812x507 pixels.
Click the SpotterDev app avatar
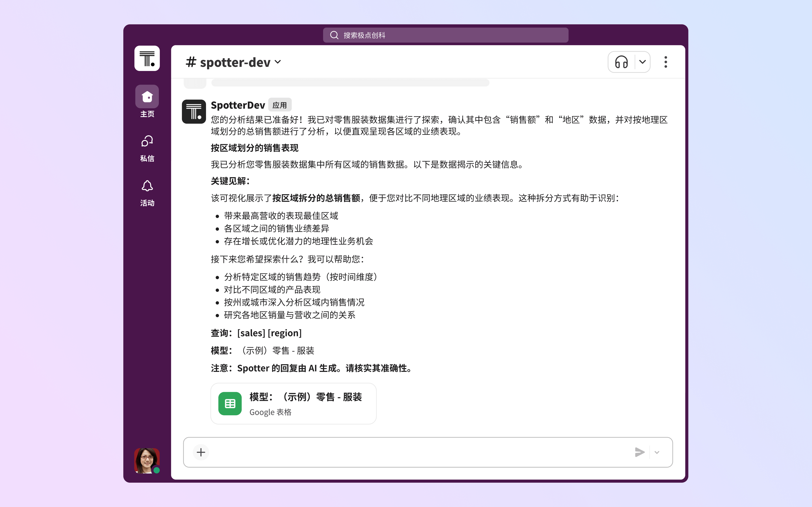194,111
